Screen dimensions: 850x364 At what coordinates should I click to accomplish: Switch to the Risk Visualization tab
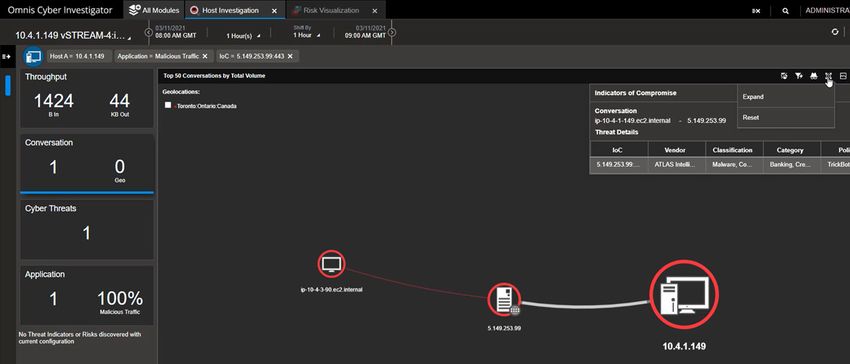pos(331,10)
